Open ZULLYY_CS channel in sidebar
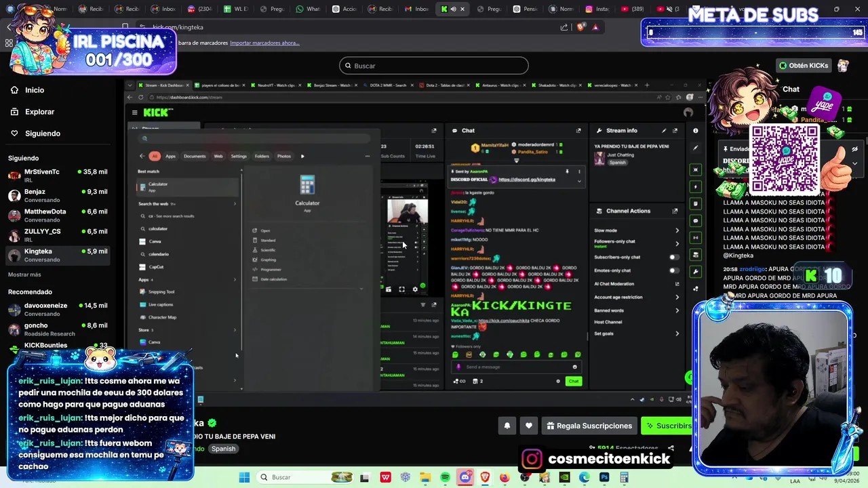The width and height of the screenshot is (868, 488). click(58, 235)
